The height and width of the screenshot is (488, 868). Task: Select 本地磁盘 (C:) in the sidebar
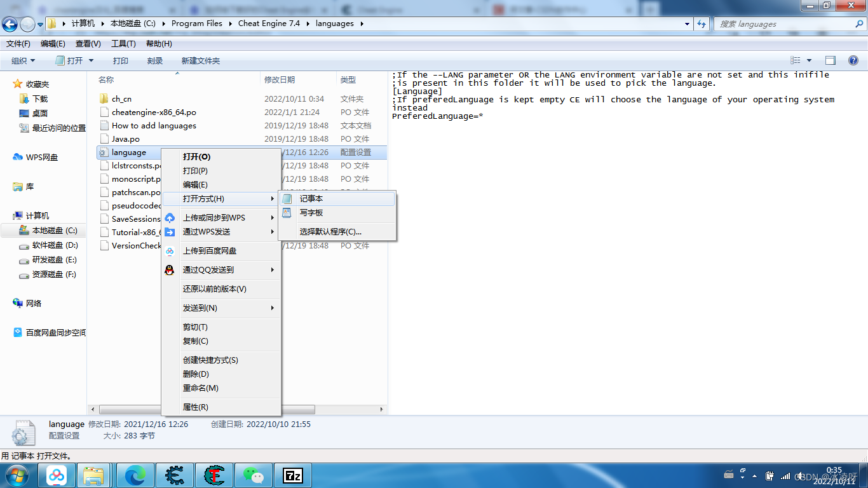click(x=48, y=231)
